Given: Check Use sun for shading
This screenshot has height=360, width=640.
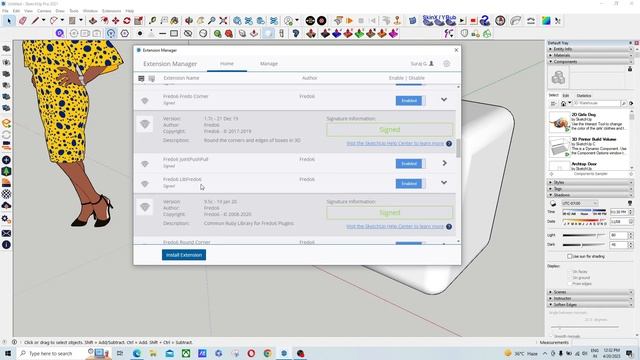Looking at the screenshot, I should pyautogui.click(x=569, y=256).
